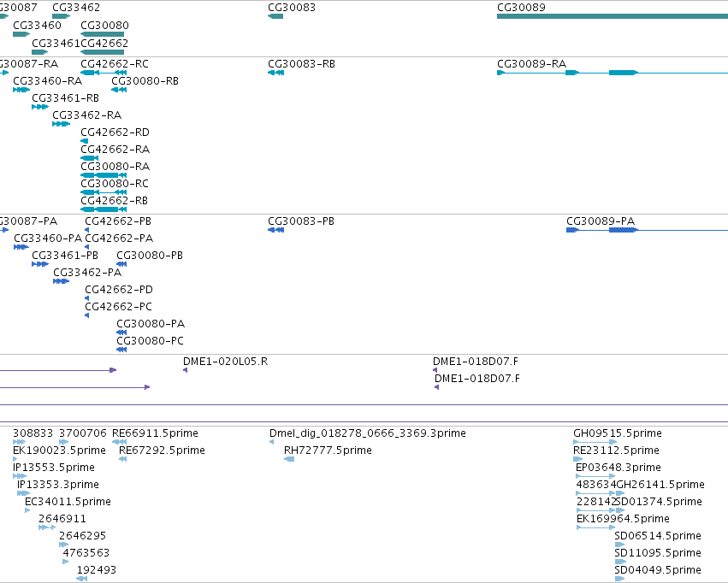The height and width of the screenshot is (583, 728).
Task: Select transcript CG30089-RA label
Action: pos(531,64)
